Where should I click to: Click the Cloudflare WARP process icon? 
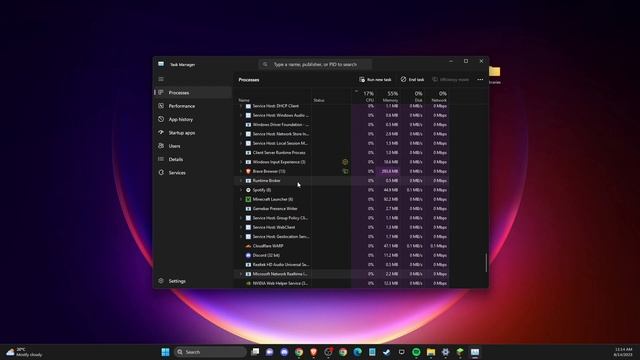[248, 246]
